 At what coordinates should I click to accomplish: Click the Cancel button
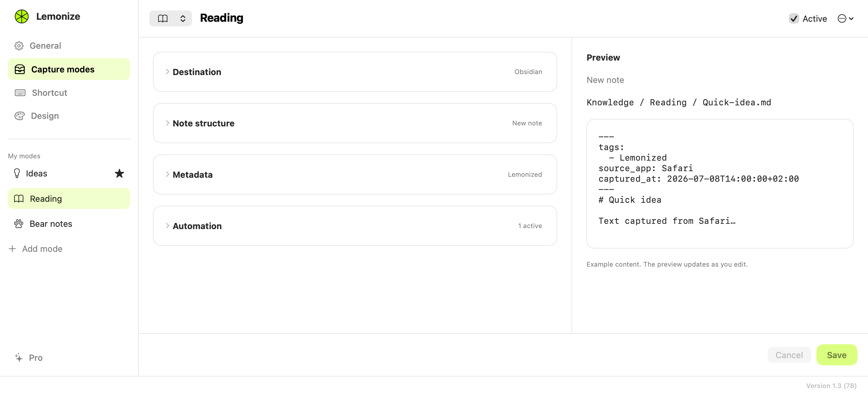(789, 355)
